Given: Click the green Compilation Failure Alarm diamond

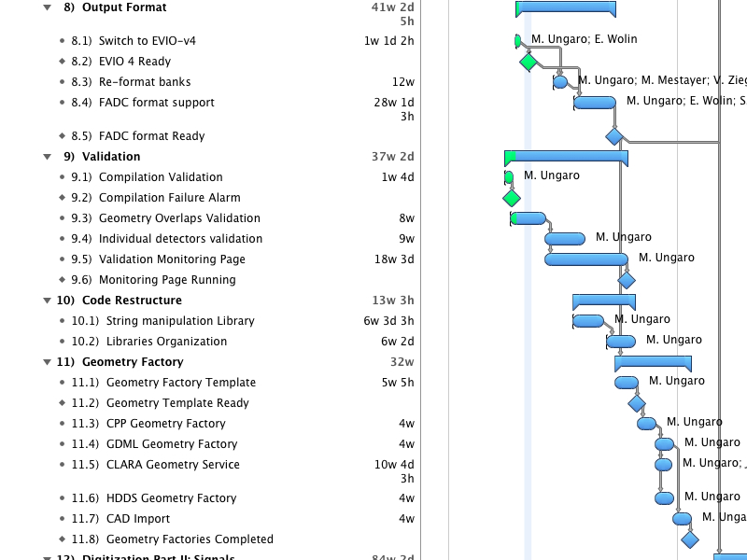Looking at the screenshot, I should click(512, 198).
